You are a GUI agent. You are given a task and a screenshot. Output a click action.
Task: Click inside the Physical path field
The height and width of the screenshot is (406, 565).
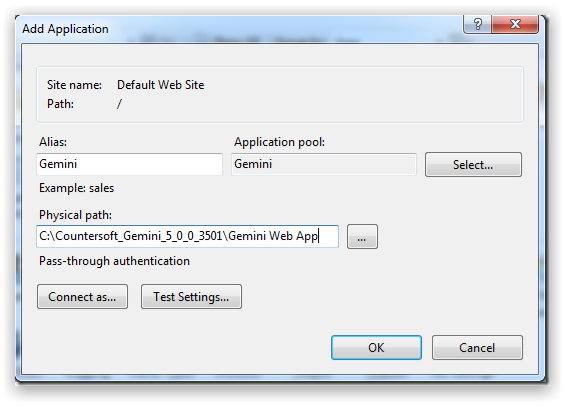point(187,236)
